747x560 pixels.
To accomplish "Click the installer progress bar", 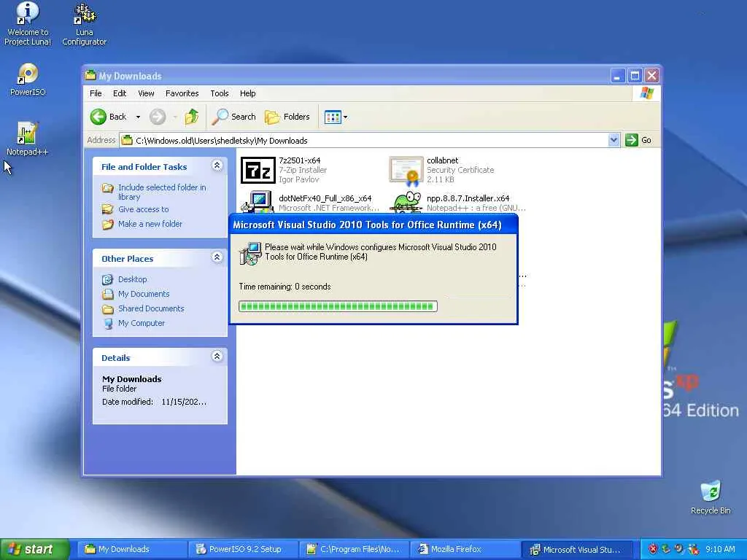I will pos(338,306).
